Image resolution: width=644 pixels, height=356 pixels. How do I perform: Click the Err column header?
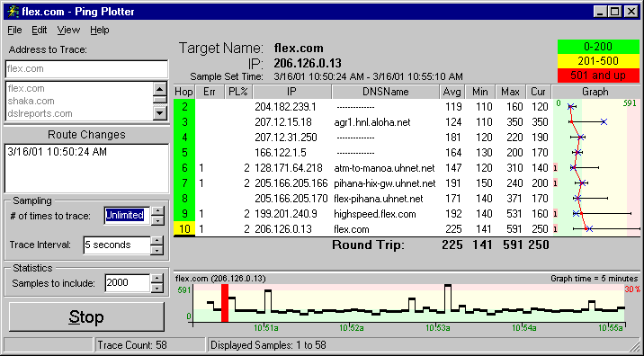tap(210, 92)
